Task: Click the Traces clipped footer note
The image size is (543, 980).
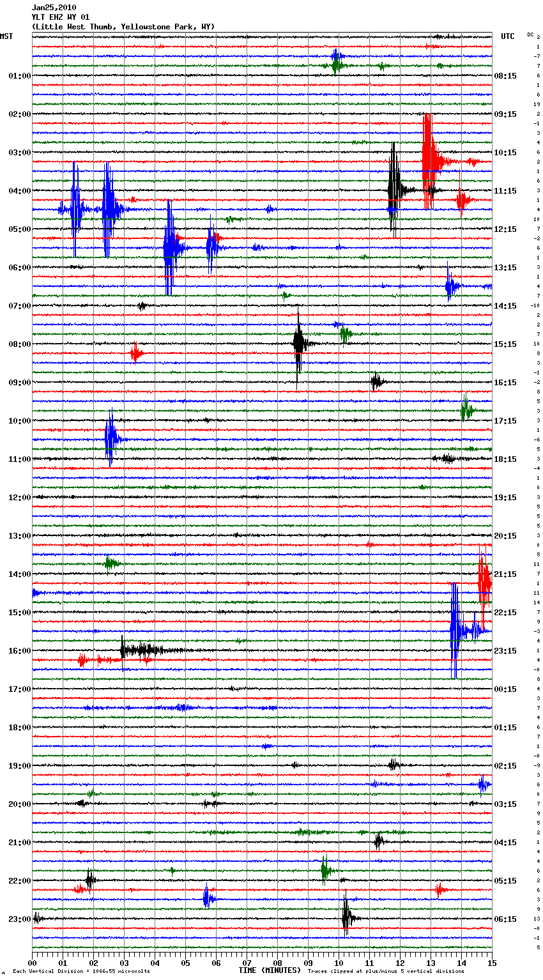Action: pyautogui.click(x=386, y=971)
